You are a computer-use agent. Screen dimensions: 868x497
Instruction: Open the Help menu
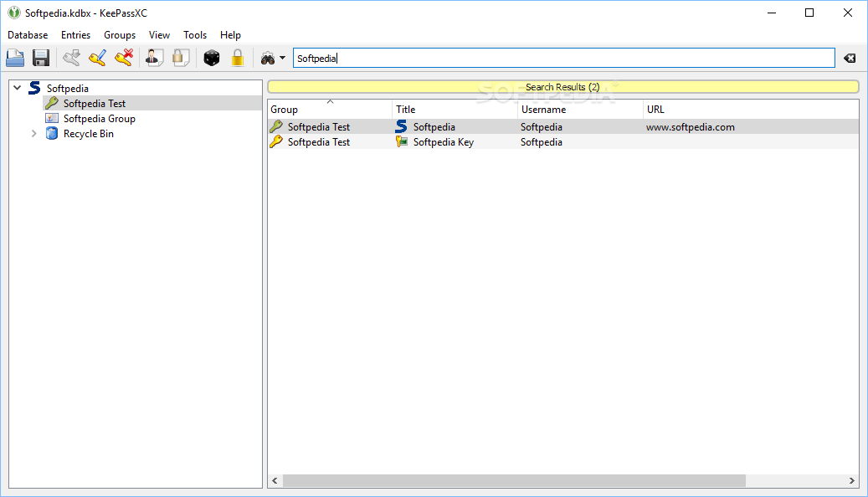[230, 35]
